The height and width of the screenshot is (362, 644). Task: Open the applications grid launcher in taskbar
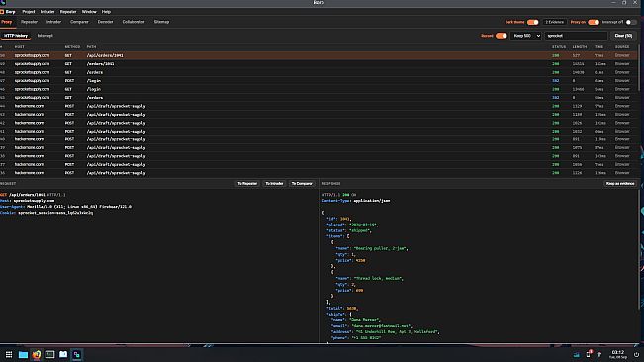point(9,354)
